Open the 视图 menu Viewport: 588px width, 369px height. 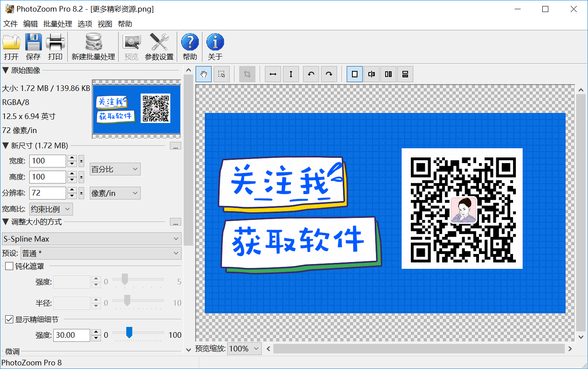pos(105,24)
